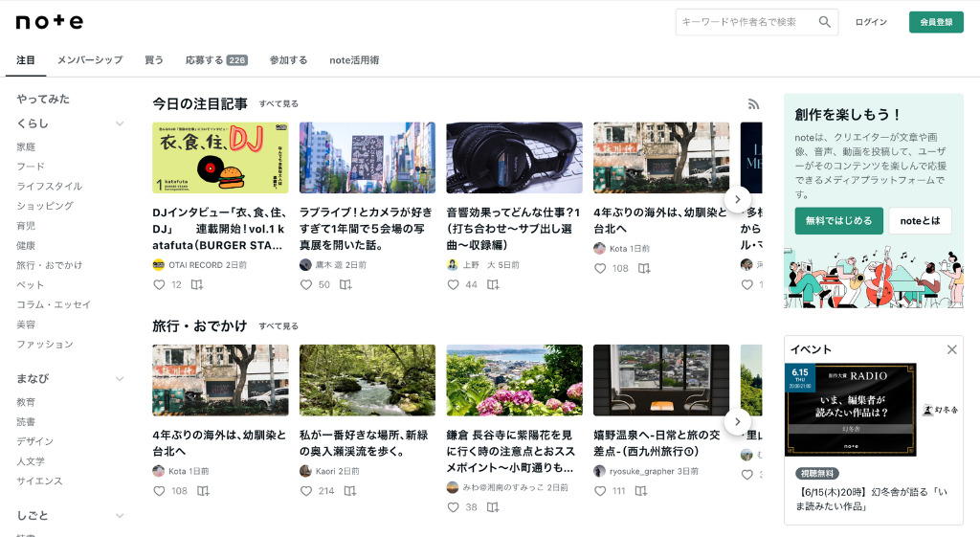The height and width of the screenshot is (537, 980).
Task: Like the 音響効果 article (heart 44)
Action: (453, 285)
